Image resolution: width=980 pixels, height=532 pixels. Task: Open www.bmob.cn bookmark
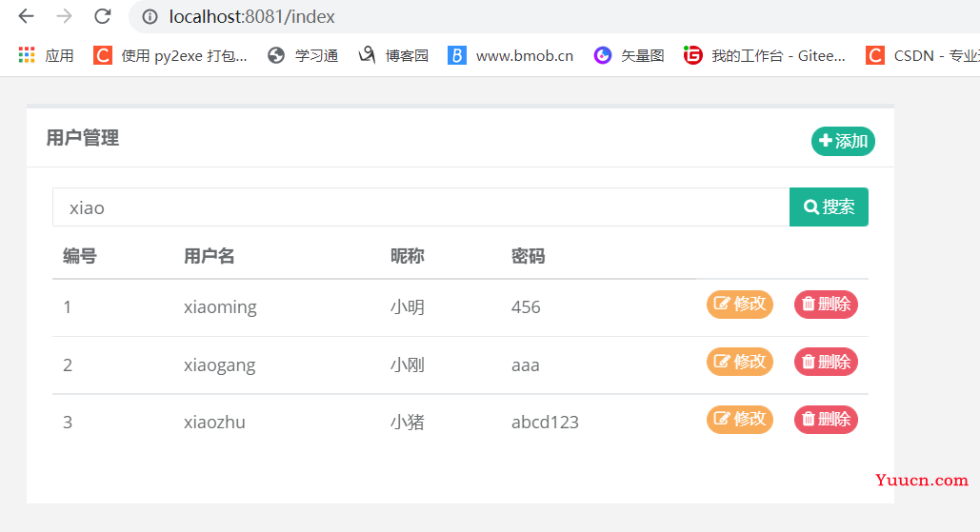coord(510,55)
